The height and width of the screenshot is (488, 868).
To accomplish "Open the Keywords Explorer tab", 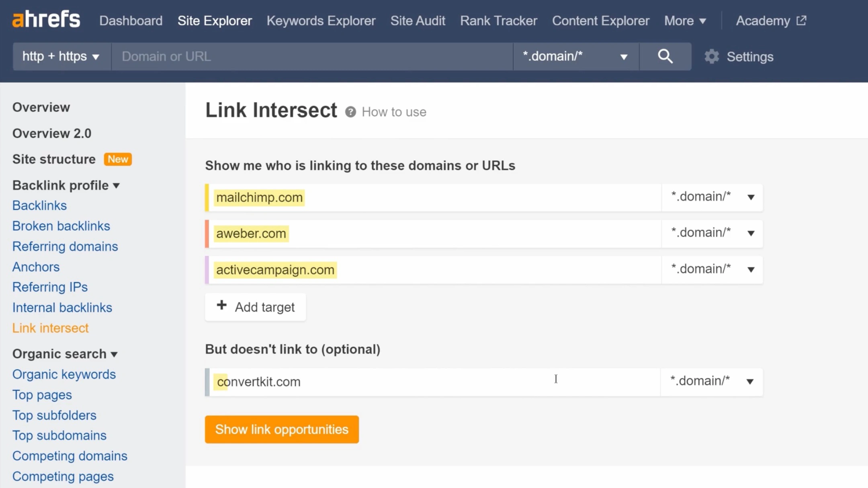I will pyautogui.click(x=321, y=21).
